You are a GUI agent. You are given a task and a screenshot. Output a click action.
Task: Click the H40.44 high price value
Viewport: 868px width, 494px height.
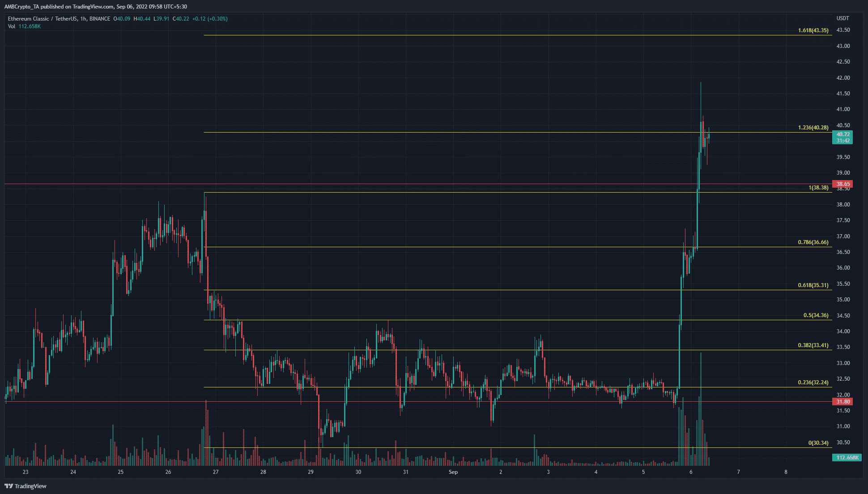tap(142, 19)
